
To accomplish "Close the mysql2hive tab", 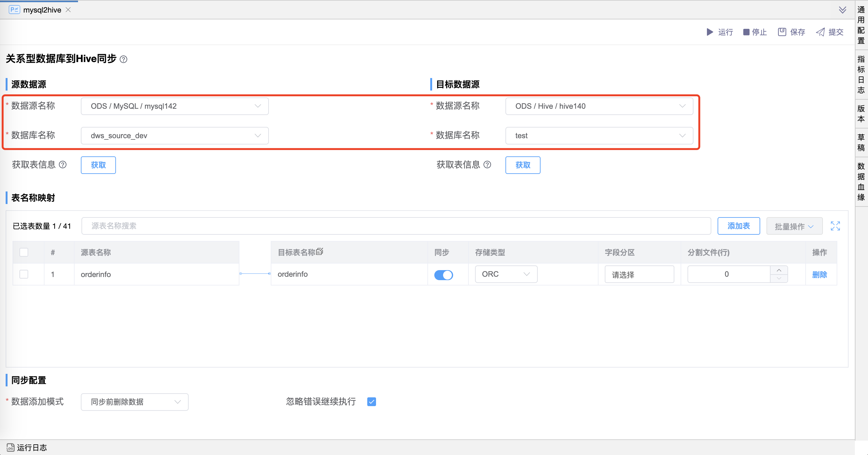I will pos(68,10).
